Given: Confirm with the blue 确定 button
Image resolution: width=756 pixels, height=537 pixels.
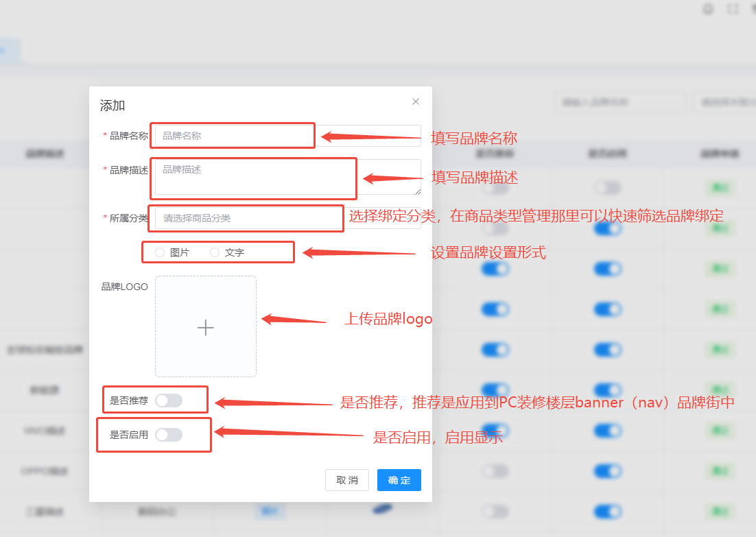Looking at the screenshot, I should (x=399, y=480).
